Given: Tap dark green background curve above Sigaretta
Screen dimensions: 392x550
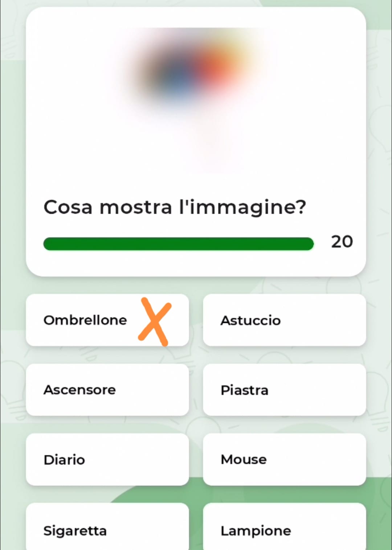Looking at the screenshot, I should tap(152, 494).
